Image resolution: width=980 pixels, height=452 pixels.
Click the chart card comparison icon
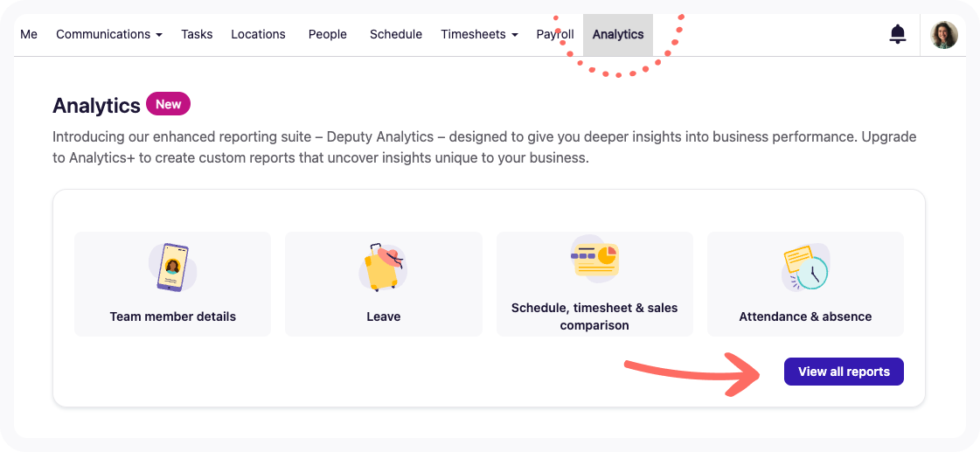(594, 259)
